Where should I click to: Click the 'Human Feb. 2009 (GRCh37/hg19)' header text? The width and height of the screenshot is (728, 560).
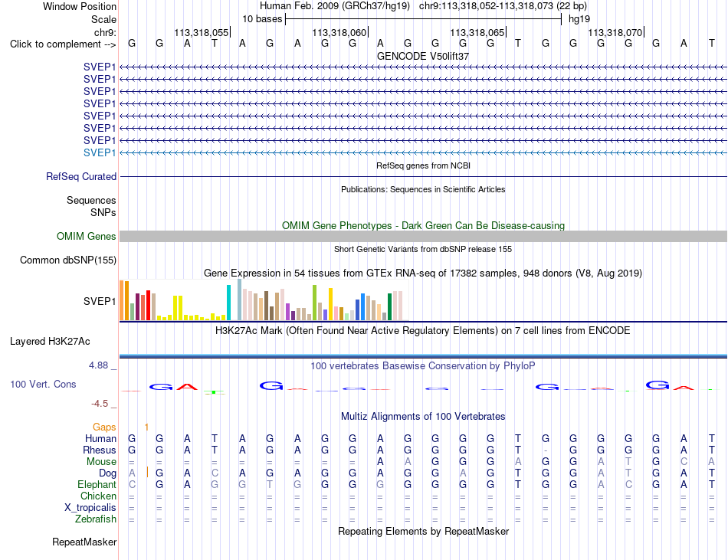click(334, 6)
